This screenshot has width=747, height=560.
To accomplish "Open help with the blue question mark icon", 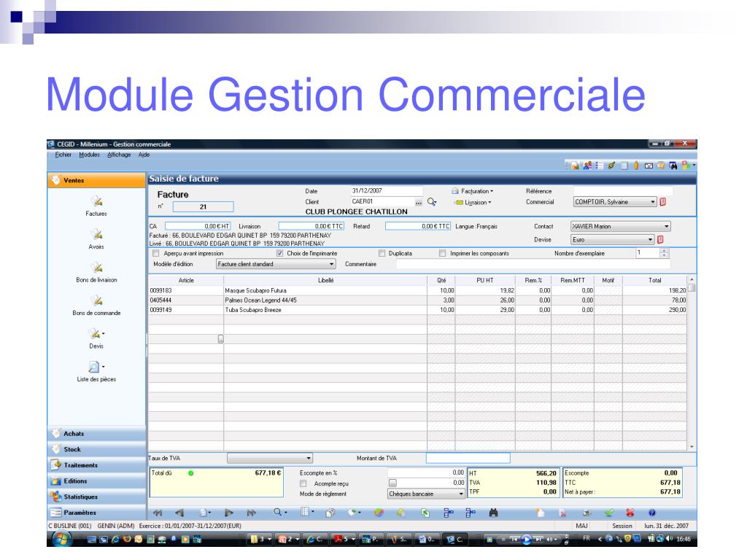I will 651,513.
